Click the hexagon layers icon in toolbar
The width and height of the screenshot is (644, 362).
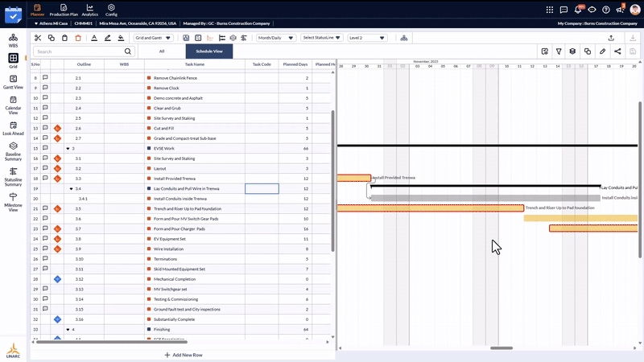(x=233, y=38)
